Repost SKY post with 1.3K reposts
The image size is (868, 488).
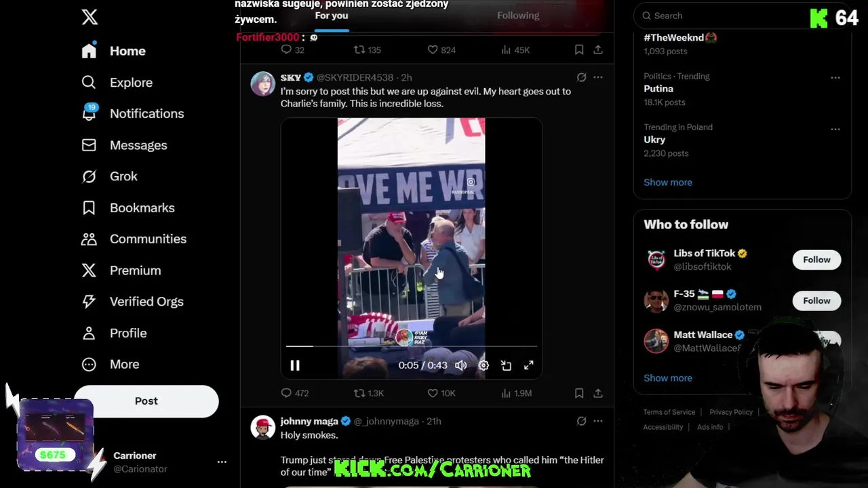tap(369, 393)
